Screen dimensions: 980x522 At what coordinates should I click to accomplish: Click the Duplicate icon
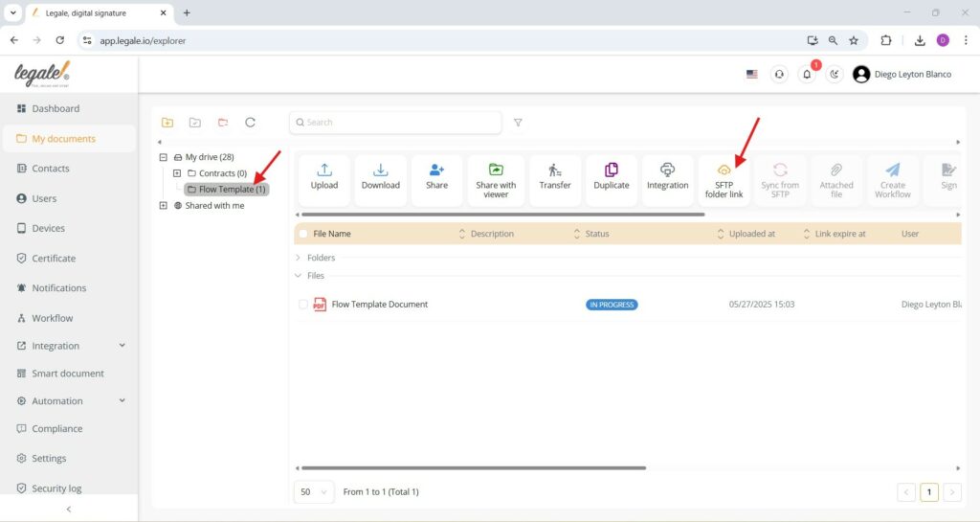pyautogui.click(x=612, y=170)
